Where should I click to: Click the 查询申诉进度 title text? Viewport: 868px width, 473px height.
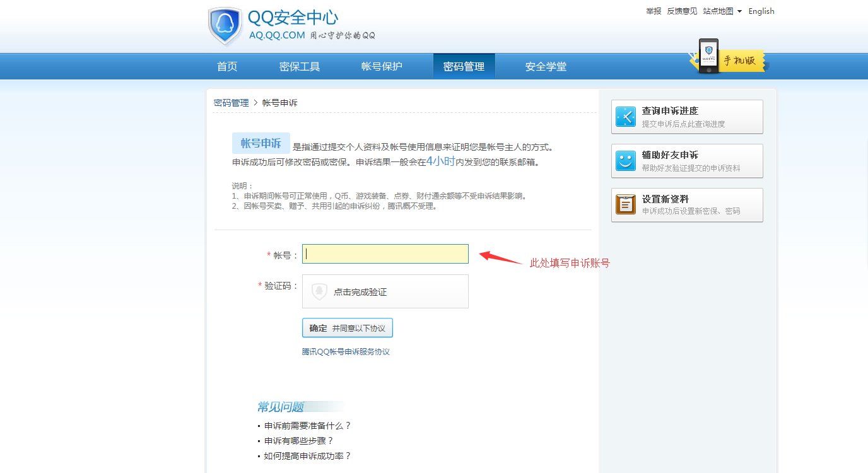point(670,111)
